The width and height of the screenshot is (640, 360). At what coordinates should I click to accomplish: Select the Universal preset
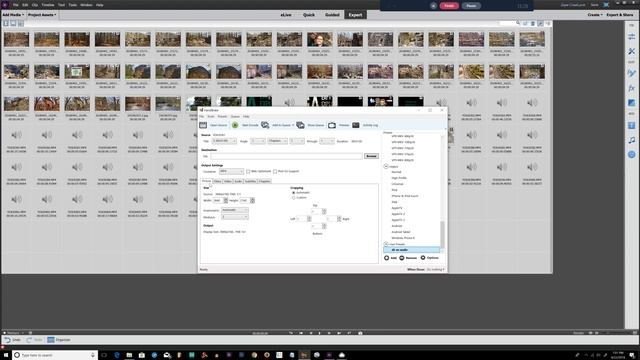(x=397, y=184)
